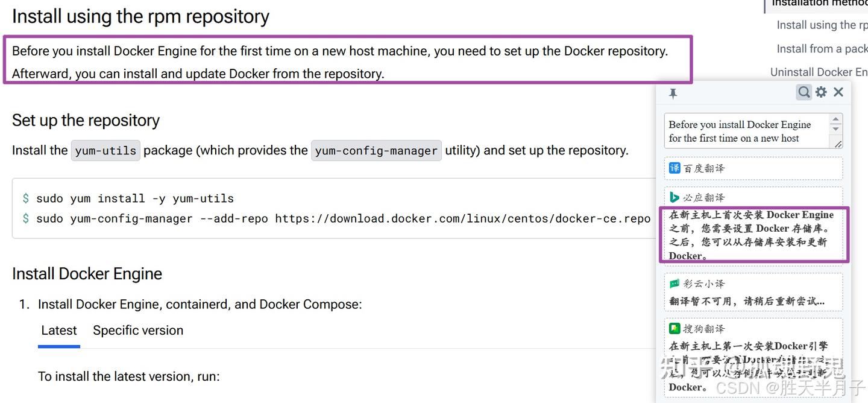Open translator settings via gear icon
Viewport: 868px width, 403px height.
[x=821, y=92]
